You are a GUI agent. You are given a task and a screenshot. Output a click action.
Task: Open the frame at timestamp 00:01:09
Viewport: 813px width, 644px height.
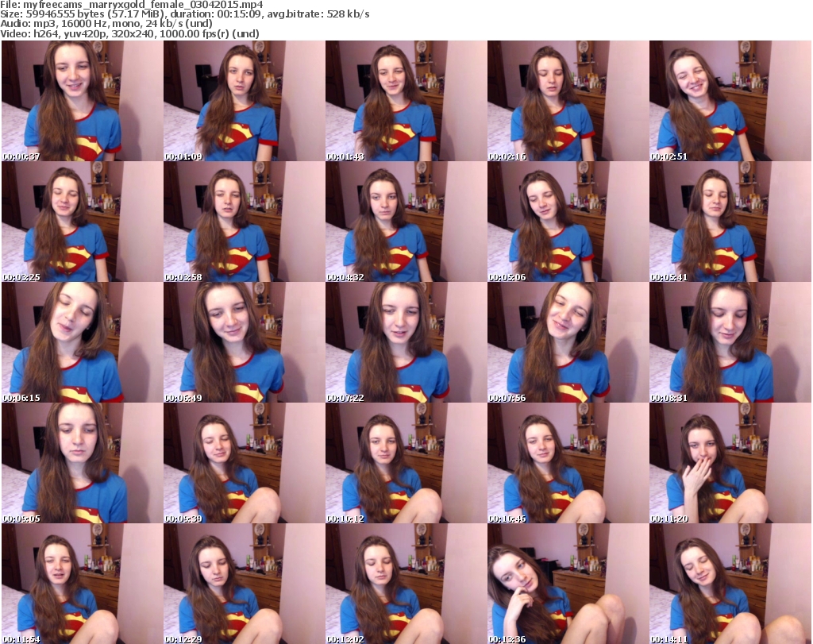coord(245,101)
